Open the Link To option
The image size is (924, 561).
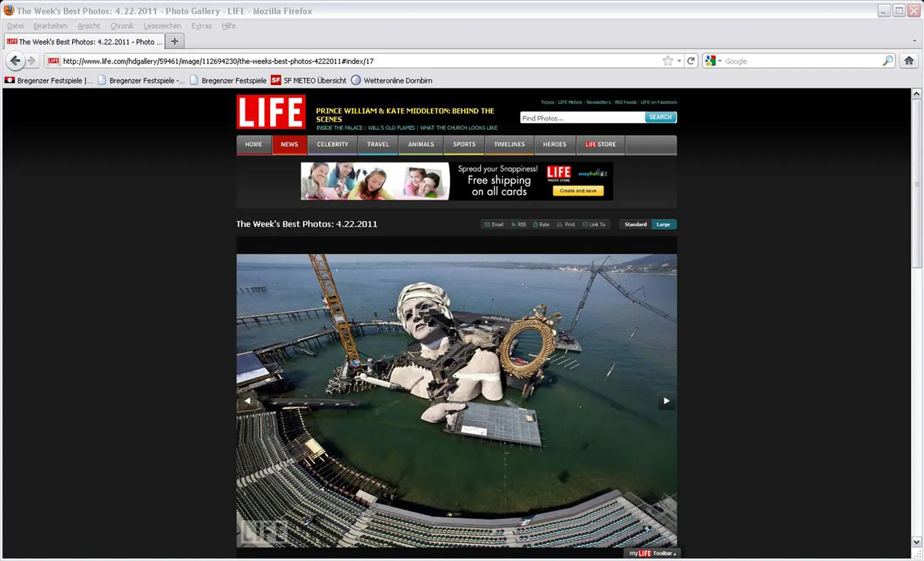594,224
